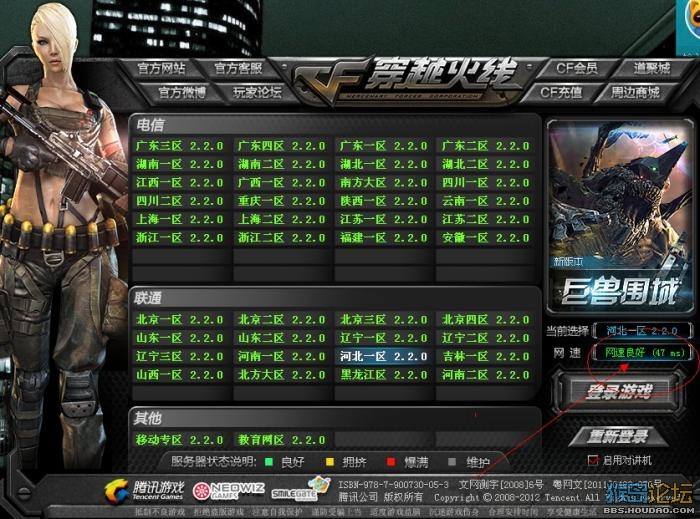Select server 福建一区 2.2.0
Screen dimensions: 700x519
coord(383,238)
